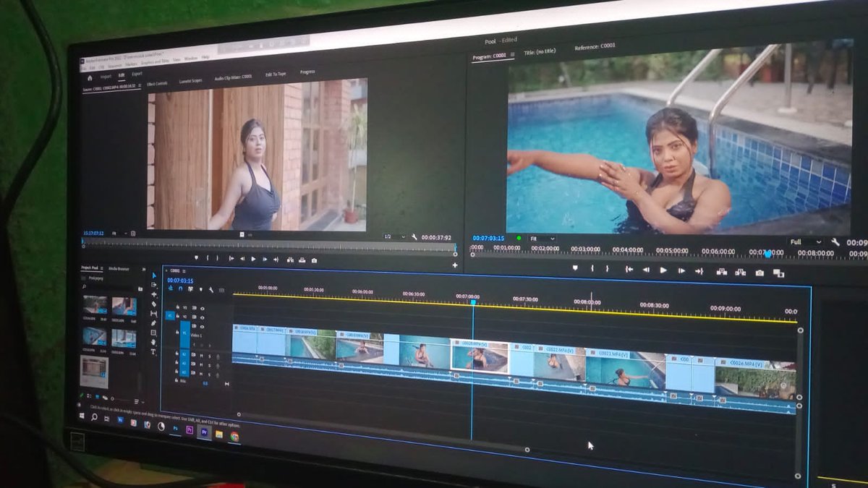Open Audio Clip Mixer tab
This screenshot has height=488, width=868.
233,77
